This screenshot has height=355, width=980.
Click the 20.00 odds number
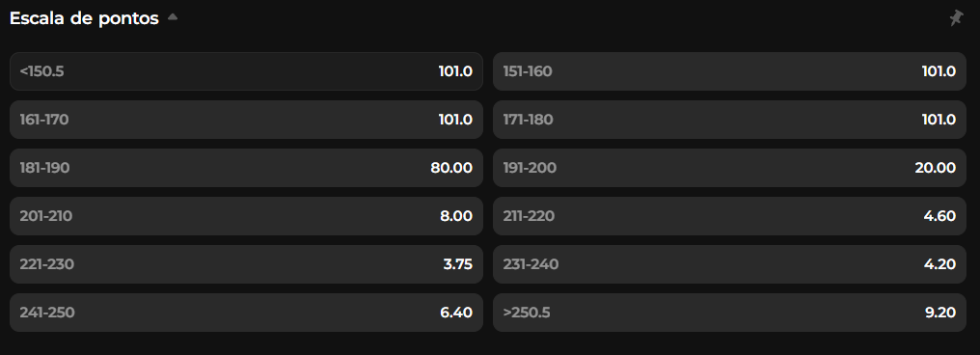pyautogui.click(x=935, y=168)
